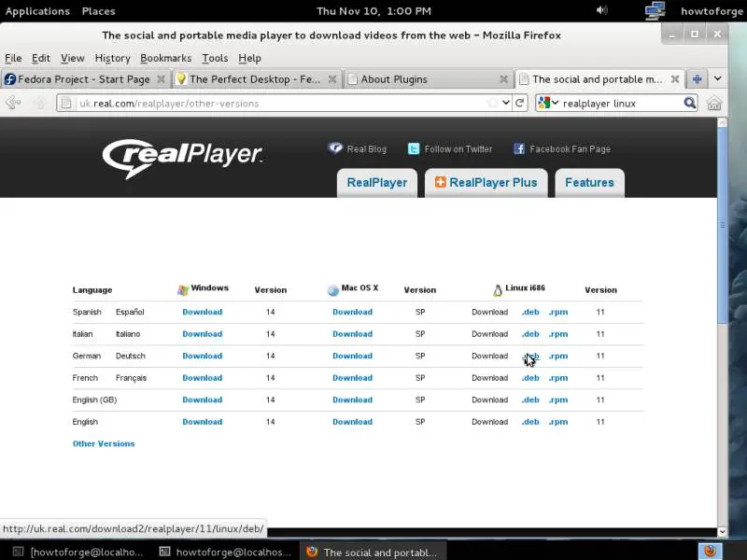This screenshot has height=560, width=747.
Task: Open the History menu
Action: coord(112,58)
